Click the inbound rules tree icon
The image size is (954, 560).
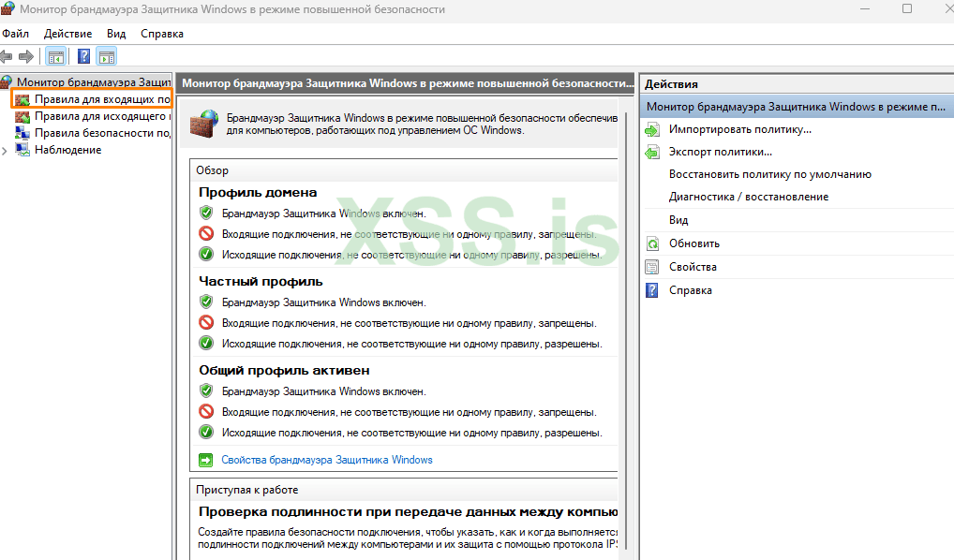point(22,99)
